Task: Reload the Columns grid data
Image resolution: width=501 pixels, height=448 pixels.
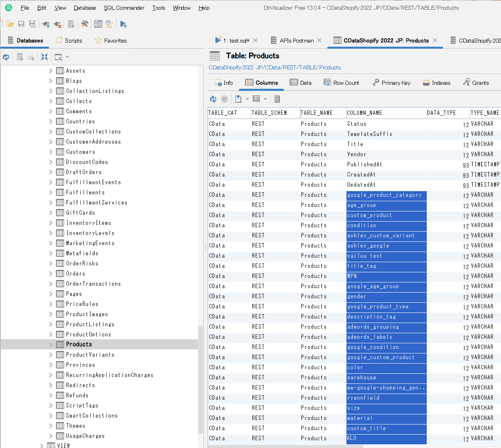Action: (x=213, y=99)
